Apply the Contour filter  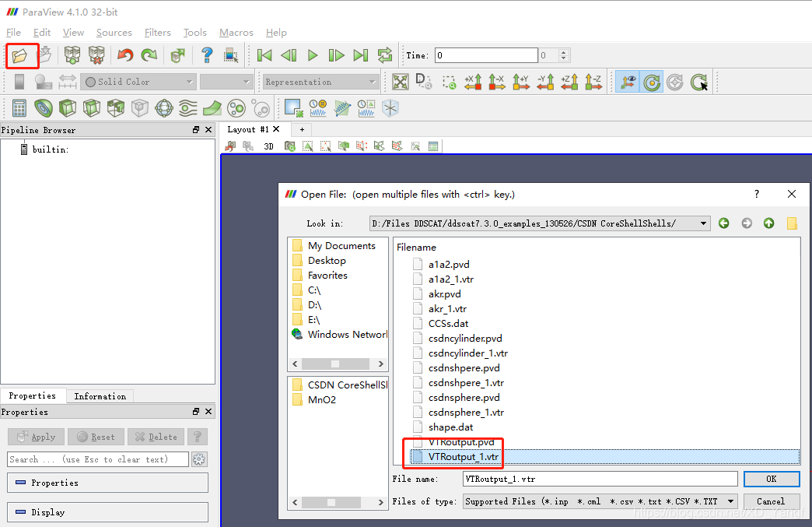(x=44, y=108)
